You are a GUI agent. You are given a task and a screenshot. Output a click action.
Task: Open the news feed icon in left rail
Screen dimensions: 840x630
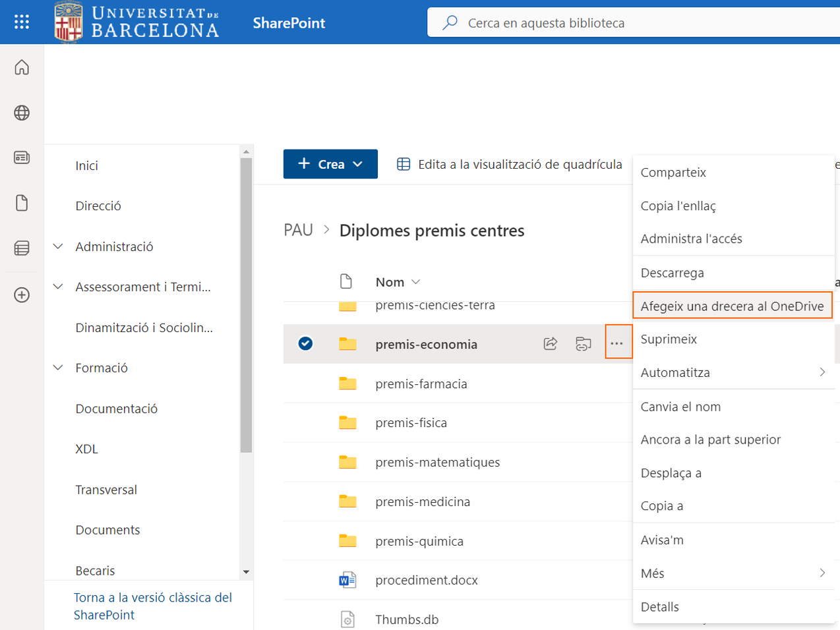pos(22,157)
